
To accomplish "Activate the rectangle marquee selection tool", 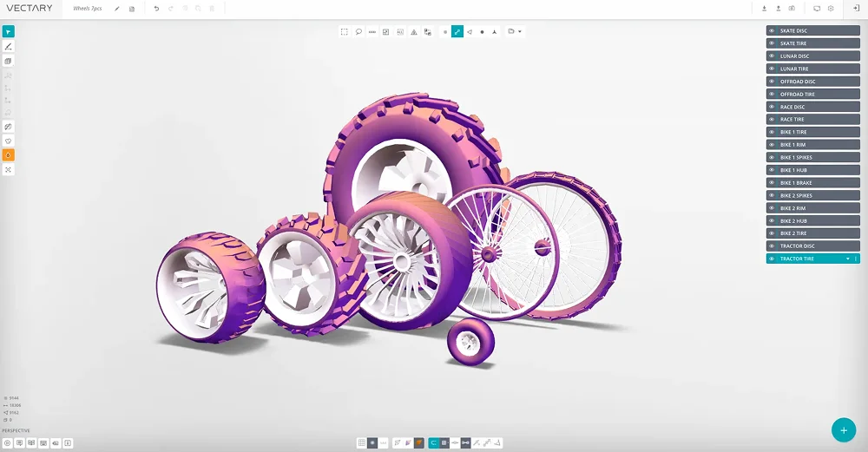I will [345, 31].
